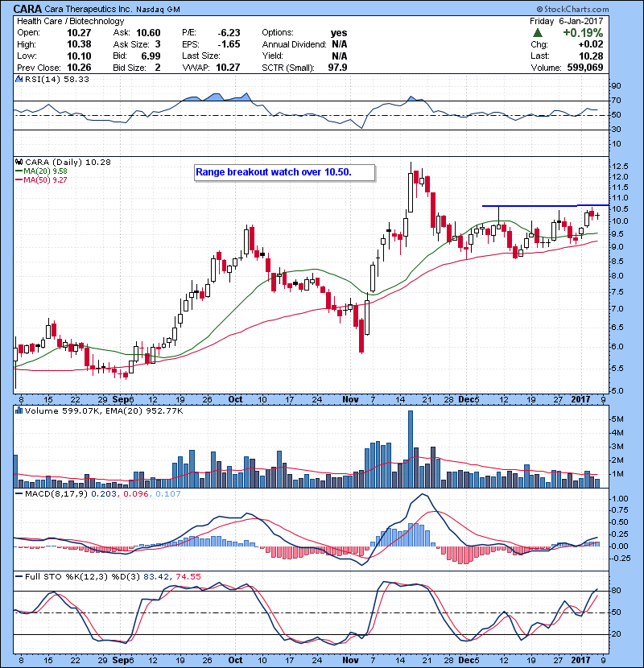
Task: Click the StockCharts.com logo text
Action: point(573,9)
